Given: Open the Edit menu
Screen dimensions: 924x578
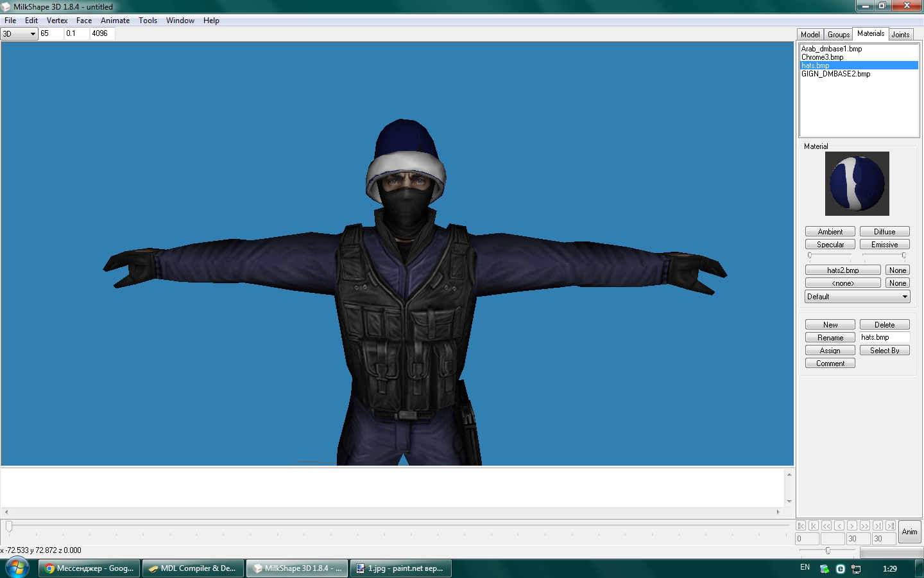Looking at the screenshot, I should click(x=31, y=21).
